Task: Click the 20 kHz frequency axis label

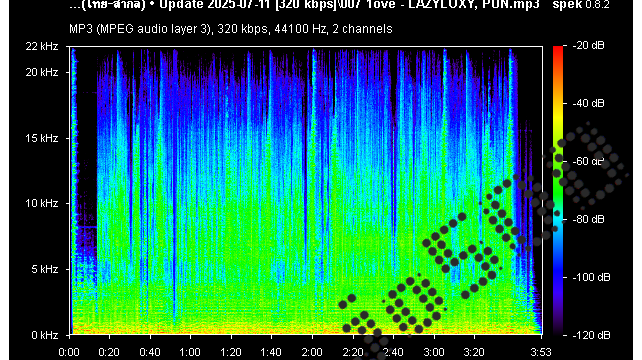Action: coord(42,72)
